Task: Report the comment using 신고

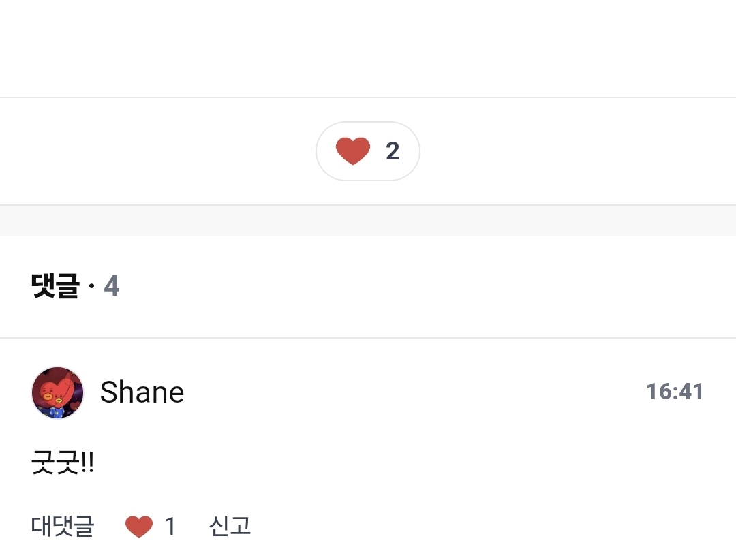Action: pos(230,527)
